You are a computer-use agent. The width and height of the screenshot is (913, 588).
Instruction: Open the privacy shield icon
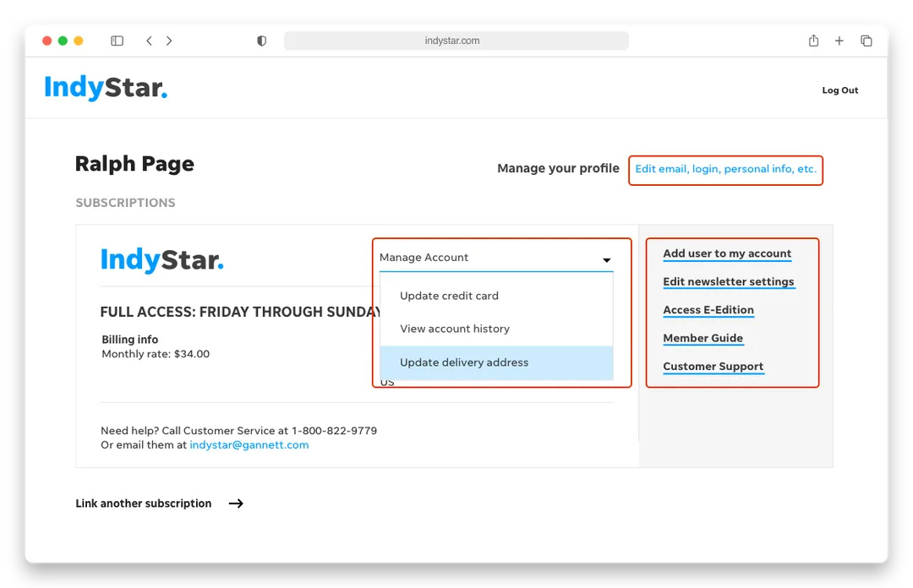261,41
